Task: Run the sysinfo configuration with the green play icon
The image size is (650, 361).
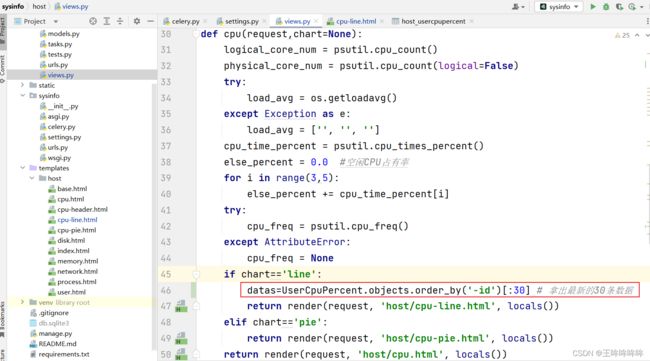Action: point(593,7)
